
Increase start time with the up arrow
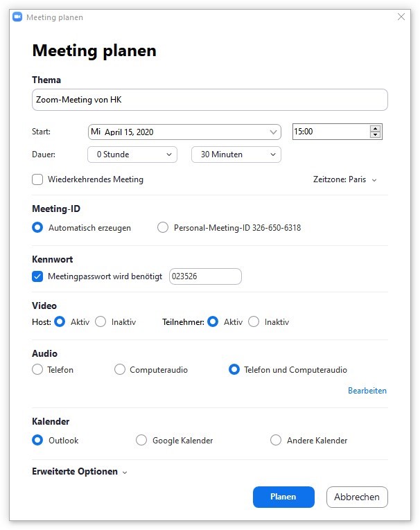click(x=376, y=128)
